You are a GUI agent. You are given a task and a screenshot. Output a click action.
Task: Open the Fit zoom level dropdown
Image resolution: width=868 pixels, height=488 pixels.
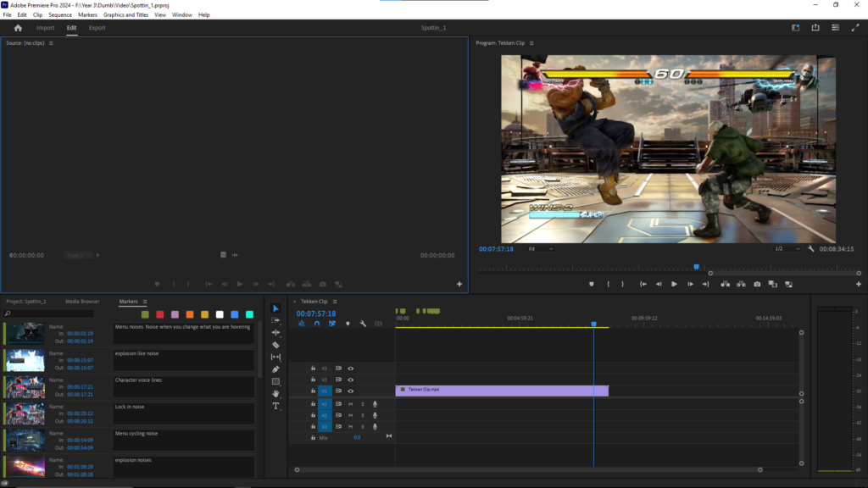click(x=541, y=249)
